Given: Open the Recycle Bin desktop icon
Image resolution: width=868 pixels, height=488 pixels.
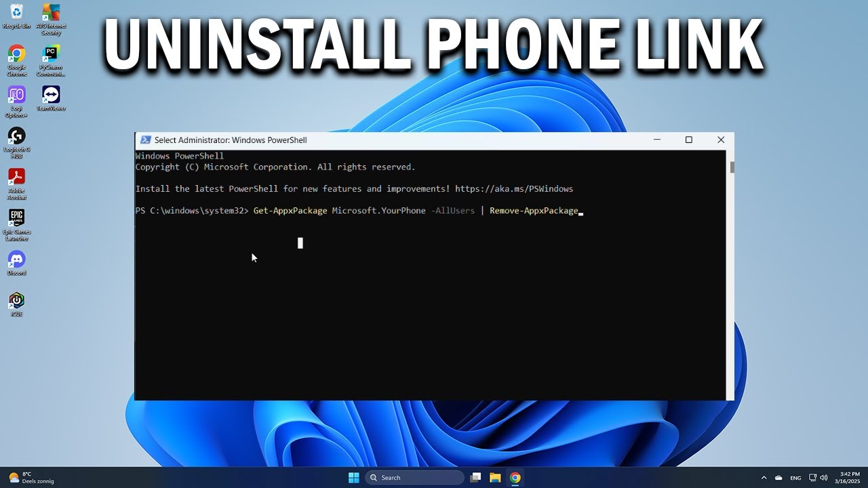Looking at the screenshot, I should click(16, 16).
